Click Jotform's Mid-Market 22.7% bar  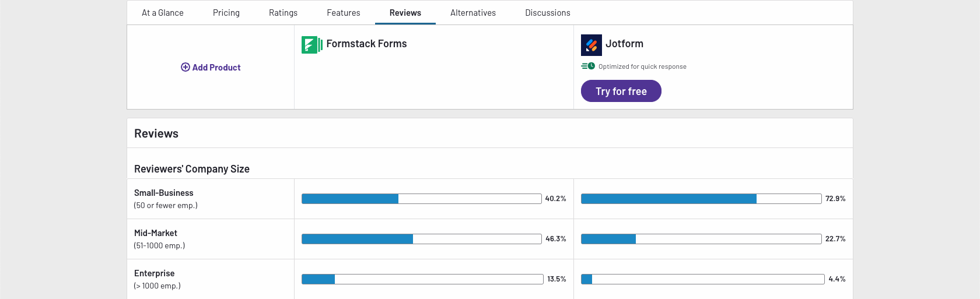click(x=701, y=239)
